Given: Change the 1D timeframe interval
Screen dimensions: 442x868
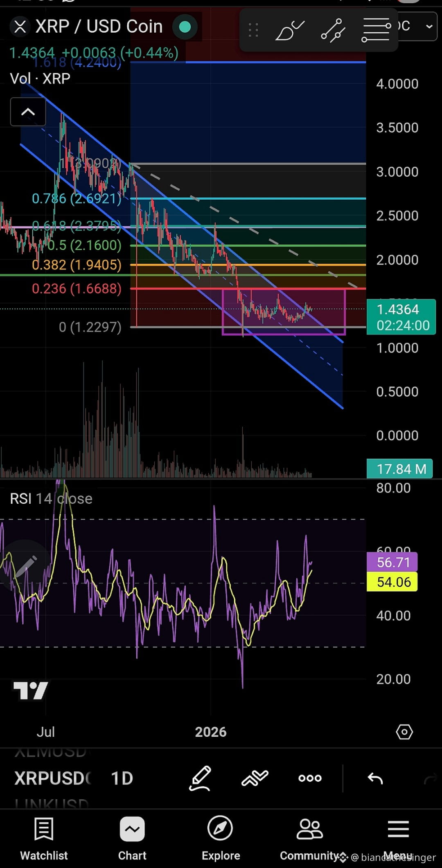Looking at the screenshot, I should coord(122,778).
